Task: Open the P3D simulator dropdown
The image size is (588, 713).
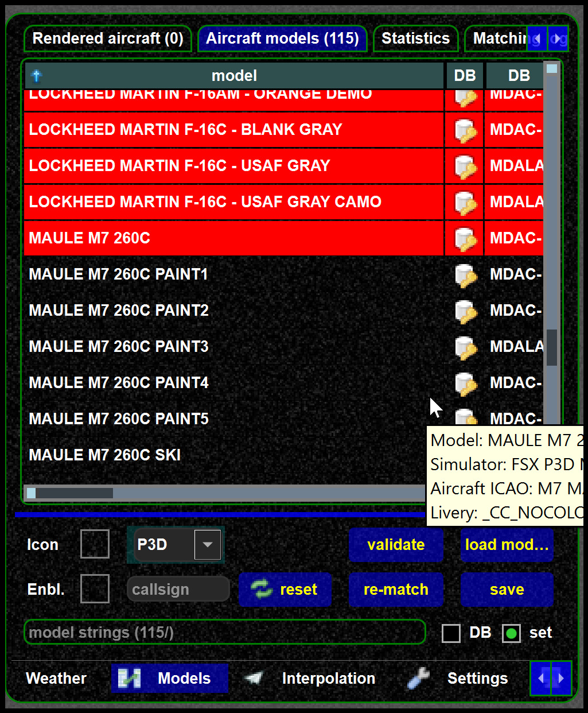Action: point(208,544)
